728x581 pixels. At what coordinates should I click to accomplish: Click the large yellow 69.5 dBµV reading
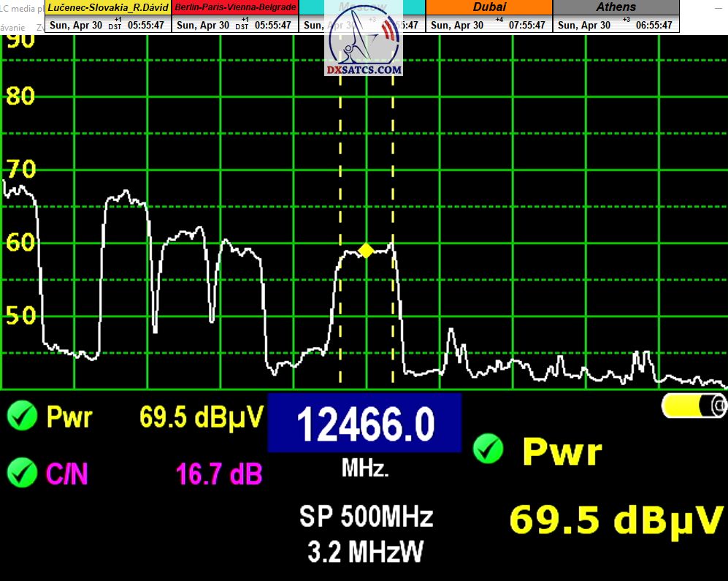pos(617,520)
